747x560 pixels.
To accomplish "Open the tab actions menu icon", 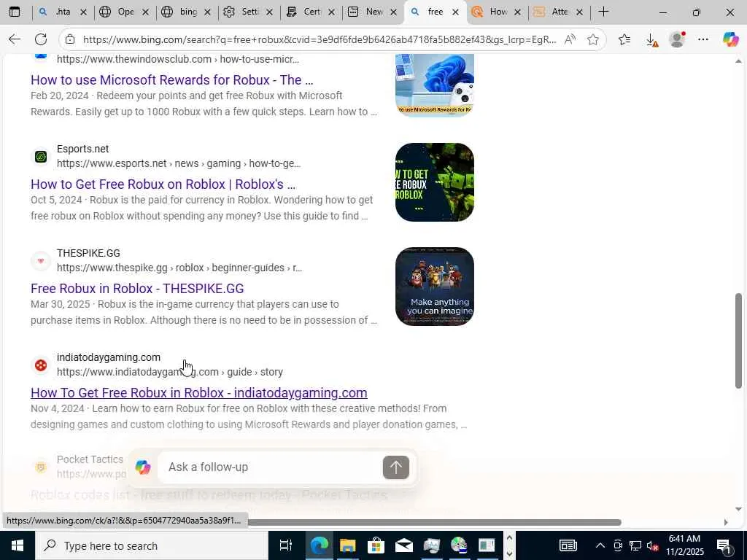I will point(15,12).
